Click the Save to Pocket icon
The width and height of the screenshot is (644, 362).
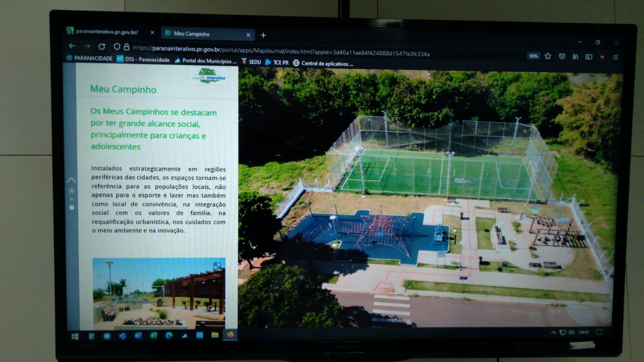[x=562, y=56]
